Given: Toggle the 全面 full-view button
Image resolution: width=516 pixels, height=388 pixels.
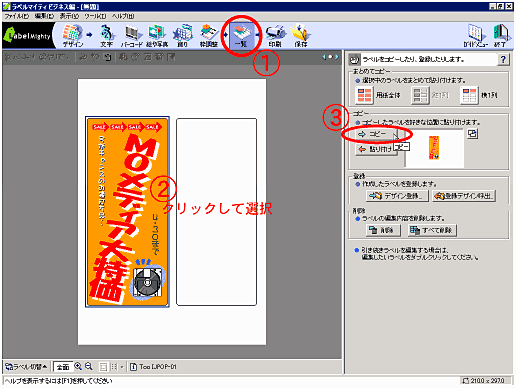Looking at the screenshot, I should tap(63, 367).
